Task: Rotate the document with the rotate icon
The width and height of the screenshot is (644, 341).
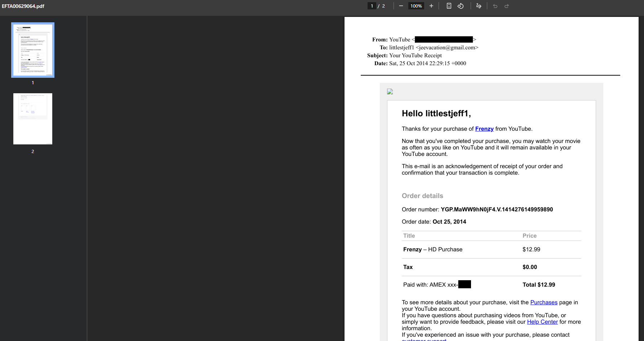Action: pyautogui.click(x=461, y=6)
